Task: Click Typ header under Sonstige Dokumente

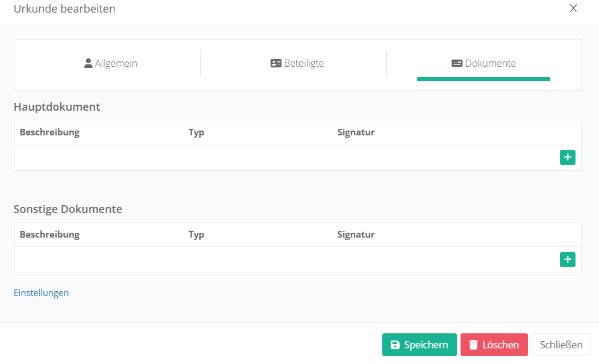Action: (x=196, y=235)
